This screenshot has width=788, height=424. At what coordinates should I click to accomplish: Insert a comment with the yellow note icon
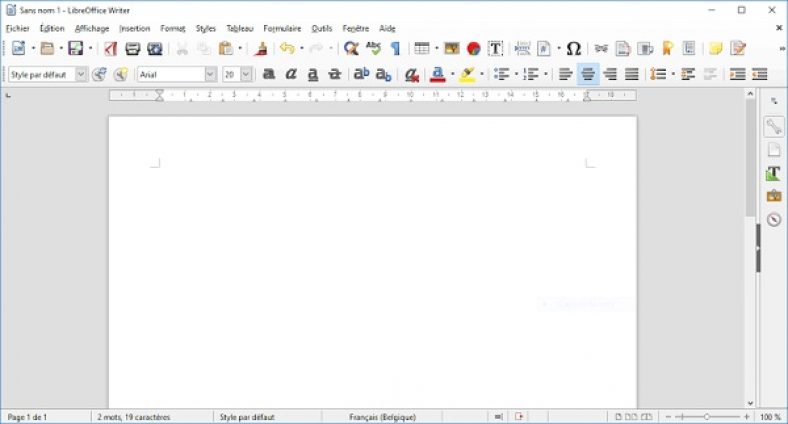pyautogui.click(x=716, y=48)
